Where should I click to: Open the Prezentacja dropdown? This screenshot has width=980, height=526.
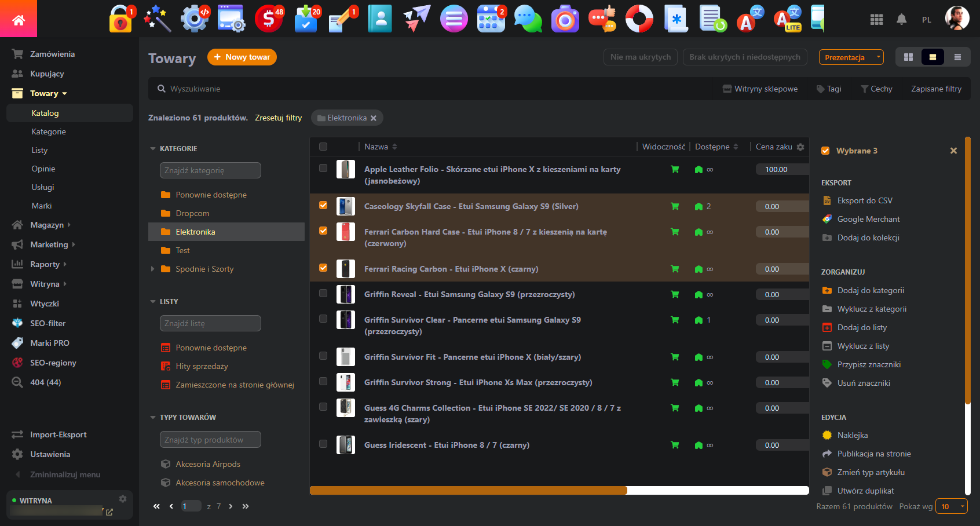click(x=851, y=57)
